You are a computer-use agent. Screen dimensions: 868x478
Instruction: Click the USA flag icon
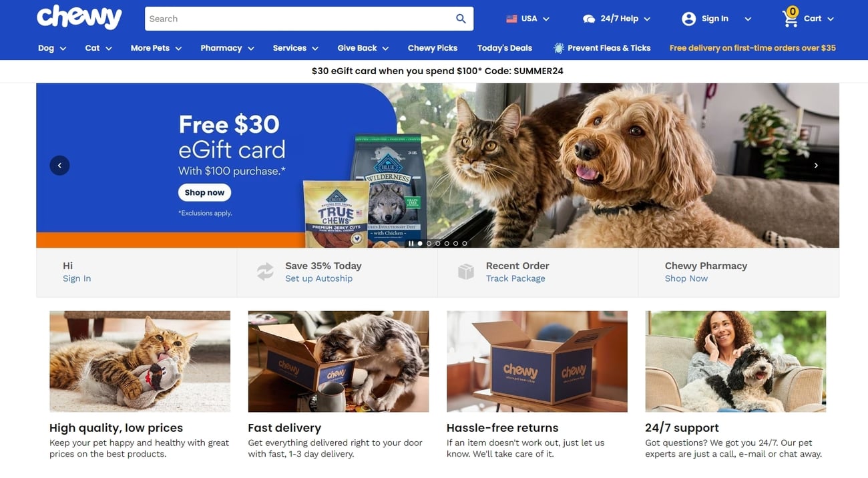pyautogui.click(x=511, y=19)
